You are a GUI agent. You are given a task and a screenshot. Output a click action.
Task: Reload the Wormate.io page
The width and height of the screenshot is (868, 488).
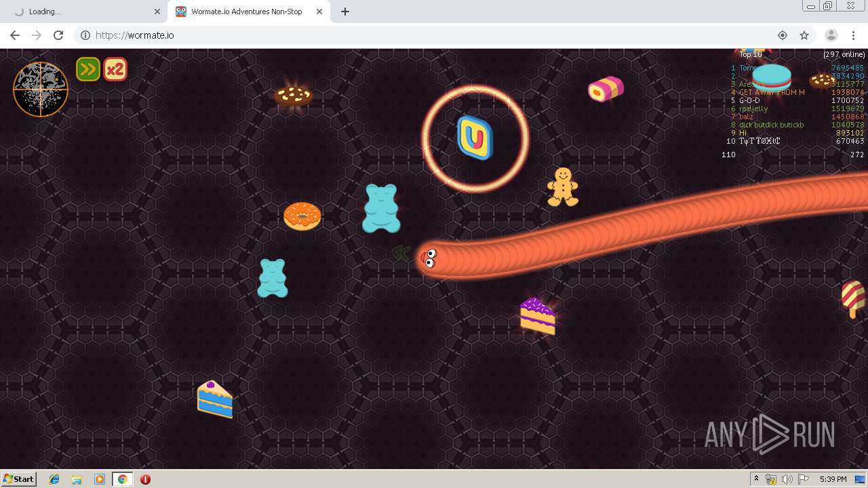click(58, 35)
